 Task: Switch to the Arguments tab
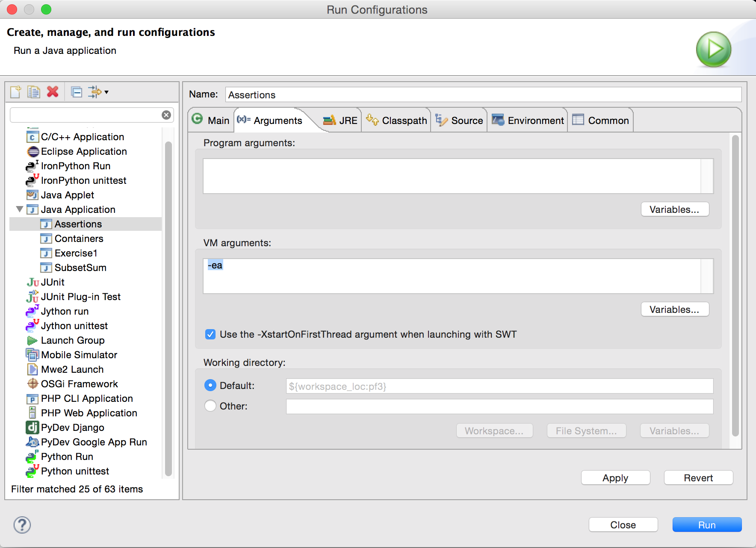[274, 120]
